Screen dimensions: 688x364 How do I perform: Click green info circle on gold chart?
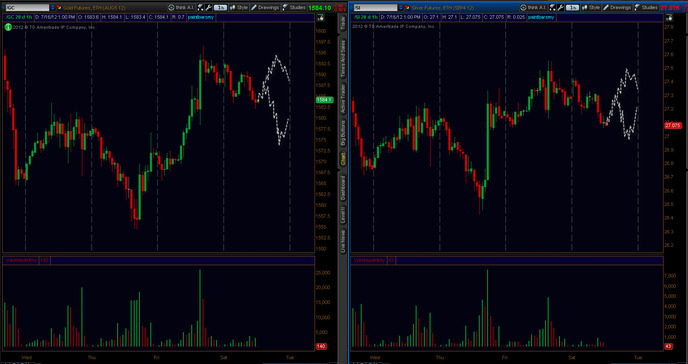pos(8,27)
